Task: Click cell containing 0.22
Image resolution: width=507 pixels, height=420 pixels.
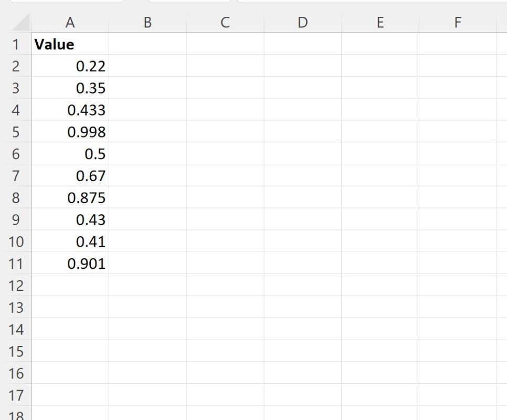Action: (x=70, y=66)
